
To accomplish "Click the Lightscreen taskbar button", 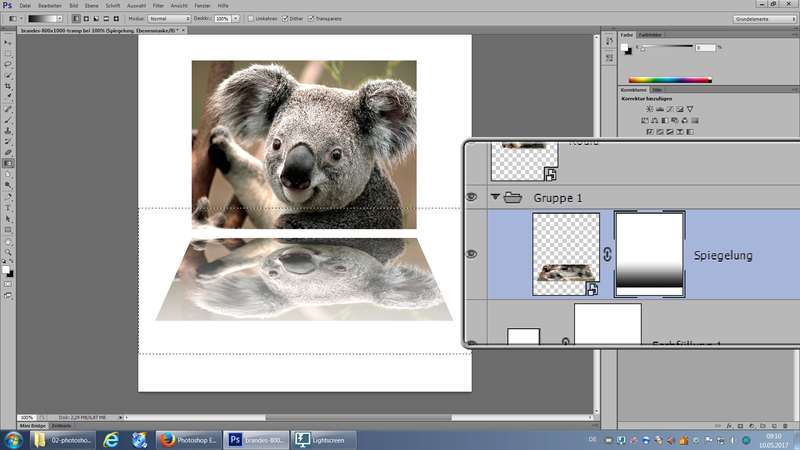I will (x=320, y=439).
